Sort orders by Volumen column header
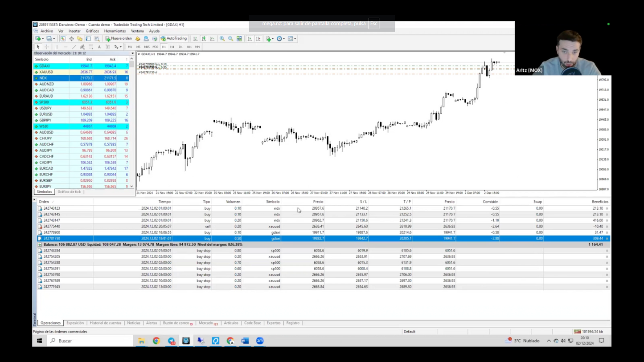Screen dimensions: 644x362 point(233,202)
